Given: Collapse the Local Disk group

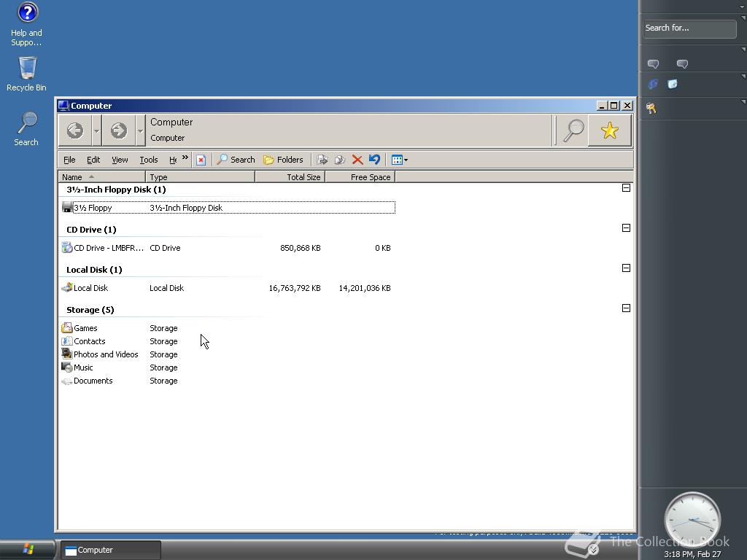Looking at the screenshot, I should coord(627,268).
